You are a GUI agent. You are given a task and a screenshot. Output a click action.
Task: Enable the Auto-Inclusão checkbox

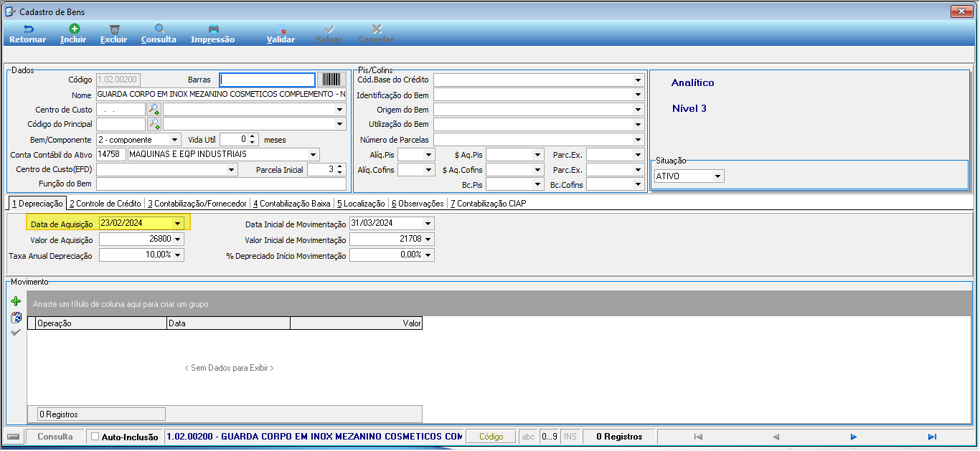tap(95, 437)
